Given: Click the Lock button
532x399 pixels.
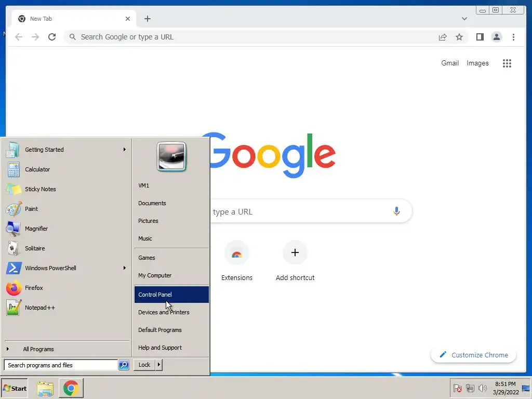Looking at the screenshot, I should pyautogui.click(x=144, y=365).
